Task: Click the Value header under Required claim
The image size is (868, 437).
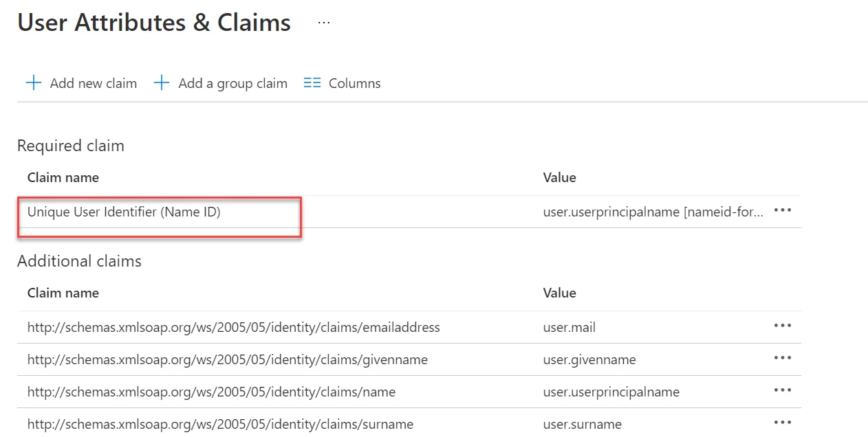Action: click(x=560, y=177)
